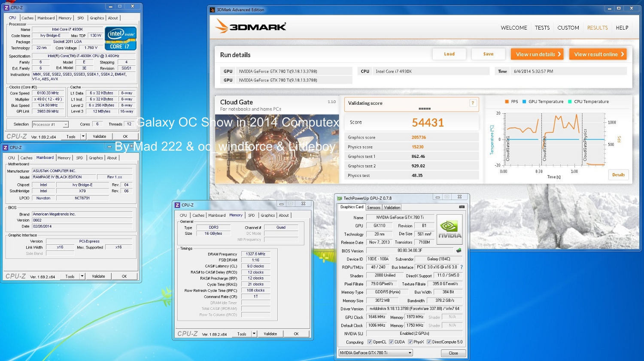Open the chart Details button
Image resolution: width=644 pixels, height=361 pixels.
pos(619,175)
